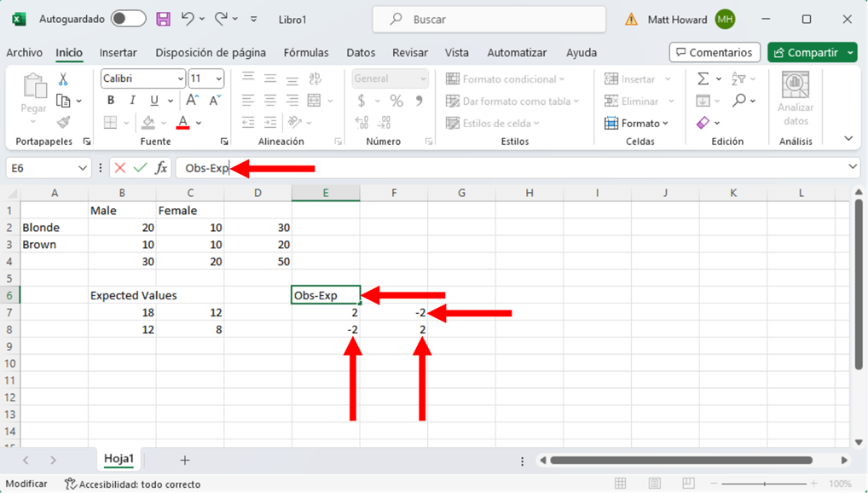868x493 pixels.
Task: Select the Cut scissors icon
Action: click(x=63, y=79)
